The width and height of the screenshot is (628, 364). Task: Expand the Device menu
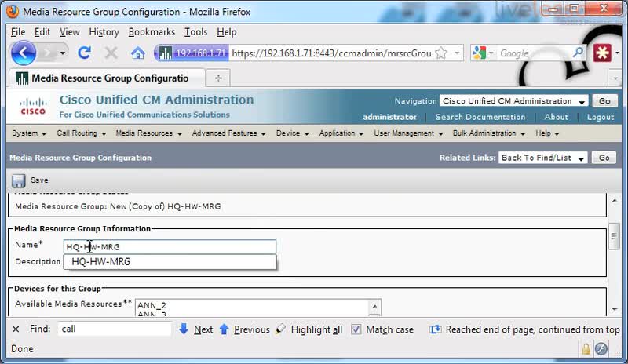[292, 133]
